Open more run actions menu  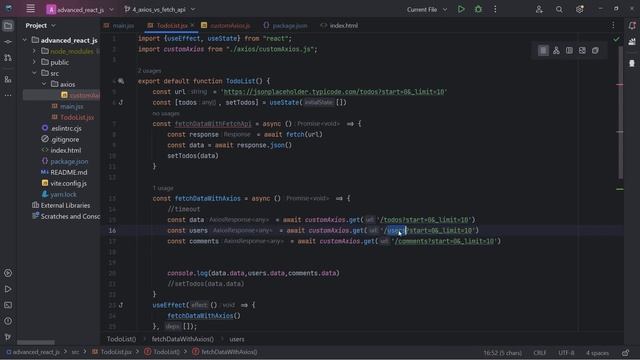tap(495, 9)
